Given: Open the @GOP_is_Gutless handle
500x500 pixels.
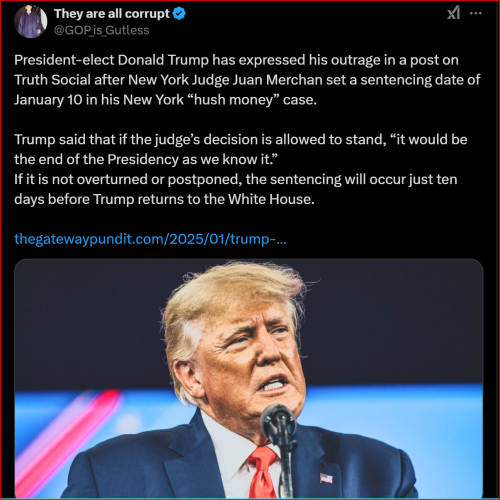Looking at the screenshot, I should click(102, 30).
